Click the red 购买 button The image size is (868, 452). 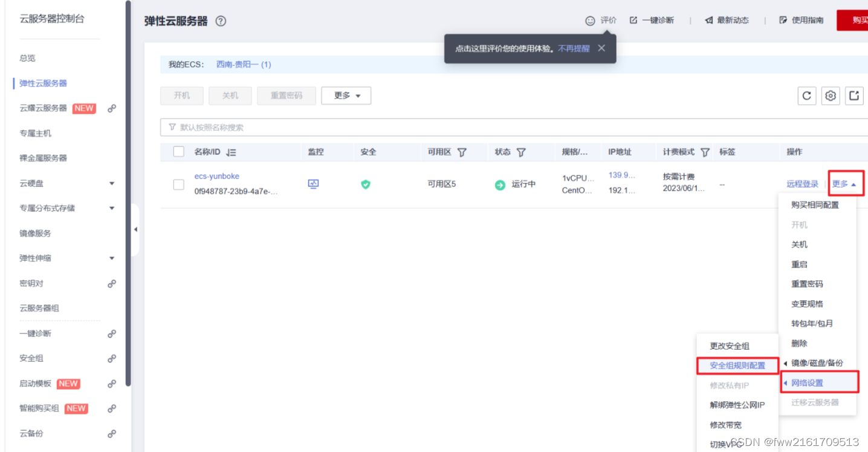click(852, 20)
